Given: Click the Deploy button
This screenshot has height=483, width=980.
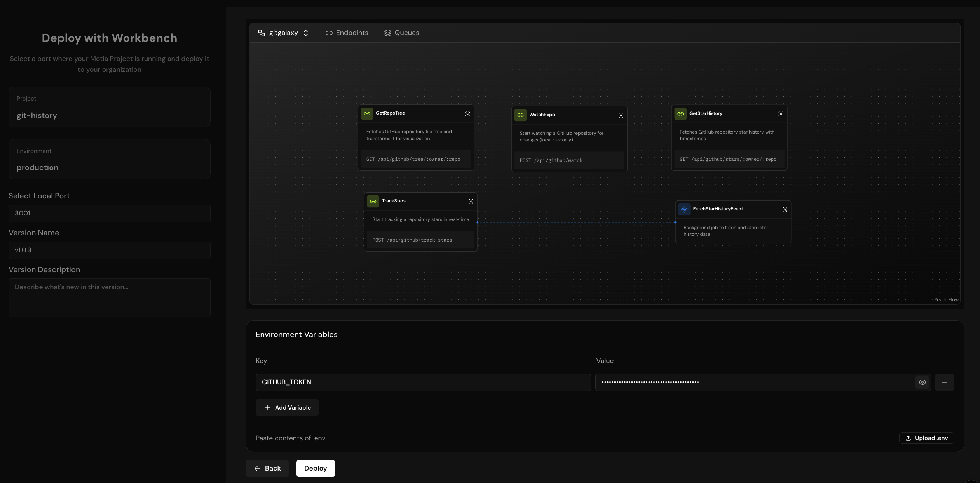Looking at the screenshot, I should click(315, 468).
